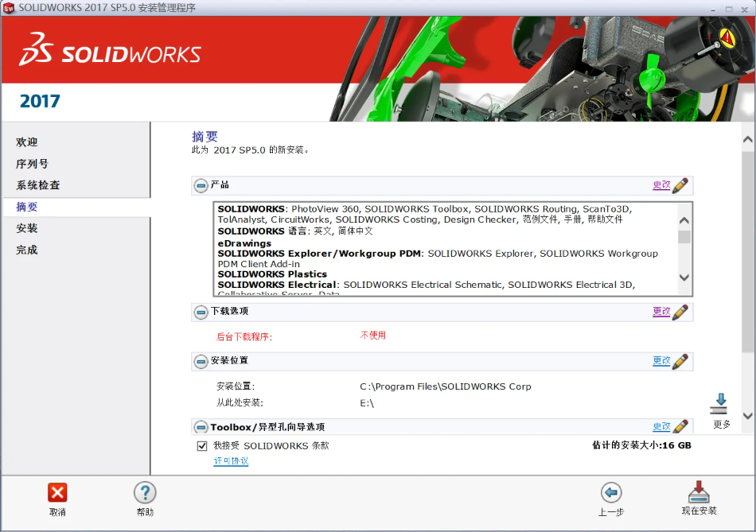Click the 上一步 button label
This screenshot has height=532, width=756.
[611, 512]
